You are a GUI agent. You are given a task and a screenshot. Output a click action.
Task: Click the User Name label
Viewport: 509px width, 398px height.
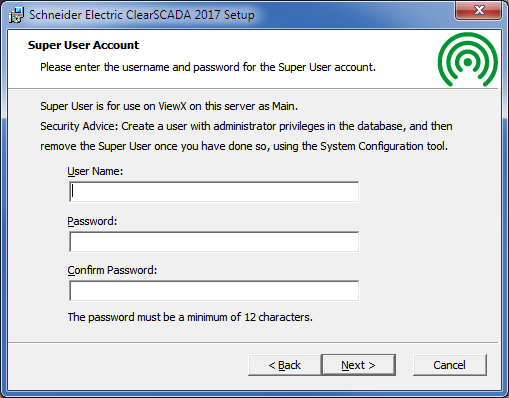[95, 171]
